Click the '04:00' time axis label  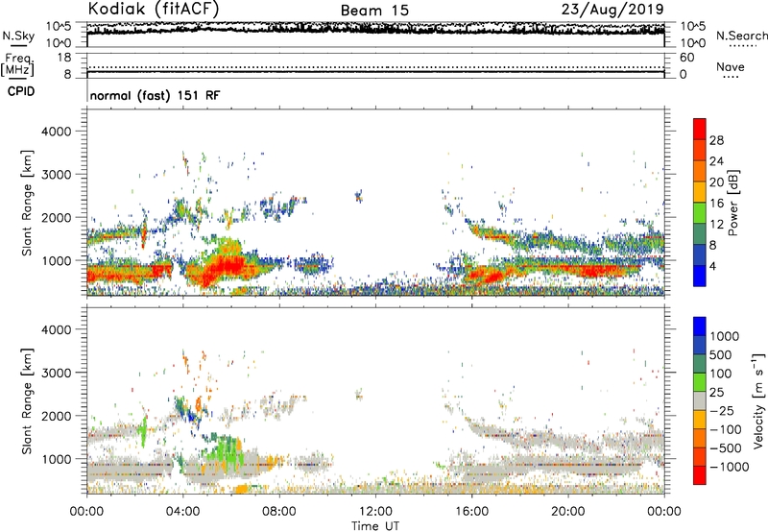pos(183,512)
